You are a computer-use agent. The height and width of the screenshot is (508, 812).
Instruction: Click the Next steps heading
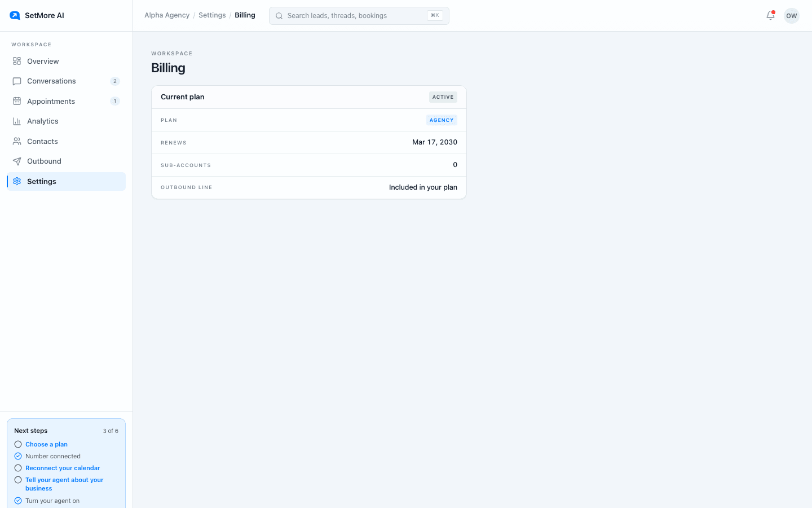coord(31,431)
